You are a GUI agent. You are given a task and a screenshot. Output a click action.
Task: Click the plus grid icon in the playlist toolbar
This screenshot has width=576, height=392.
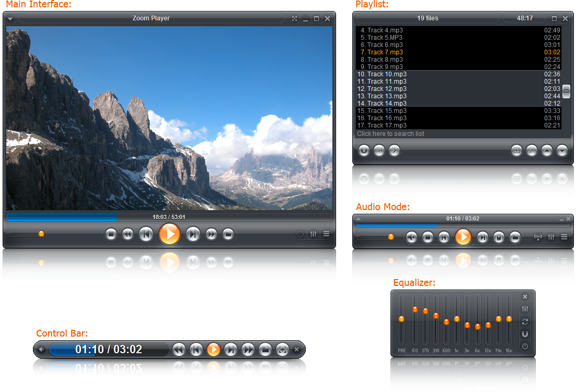coord(516,150)
